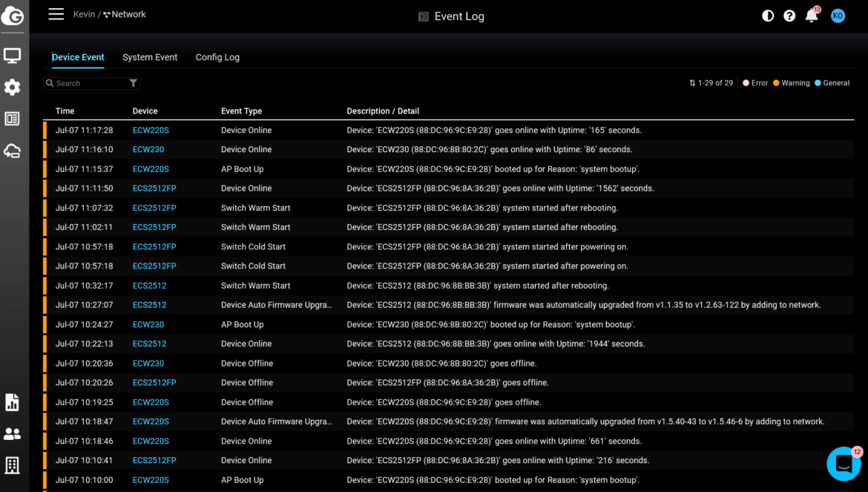Open ECS2512FP link at 11:11:50
This screenshot has height=492, width=868.
(154, 188)
